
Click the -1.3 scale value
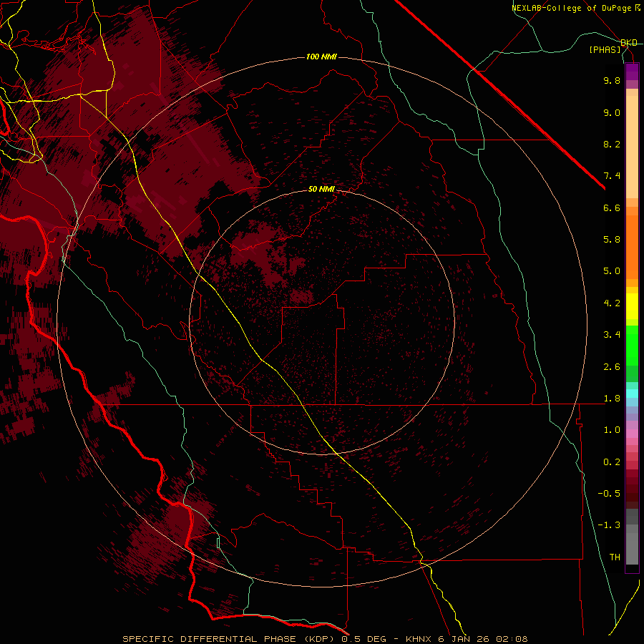pos(609,525)
